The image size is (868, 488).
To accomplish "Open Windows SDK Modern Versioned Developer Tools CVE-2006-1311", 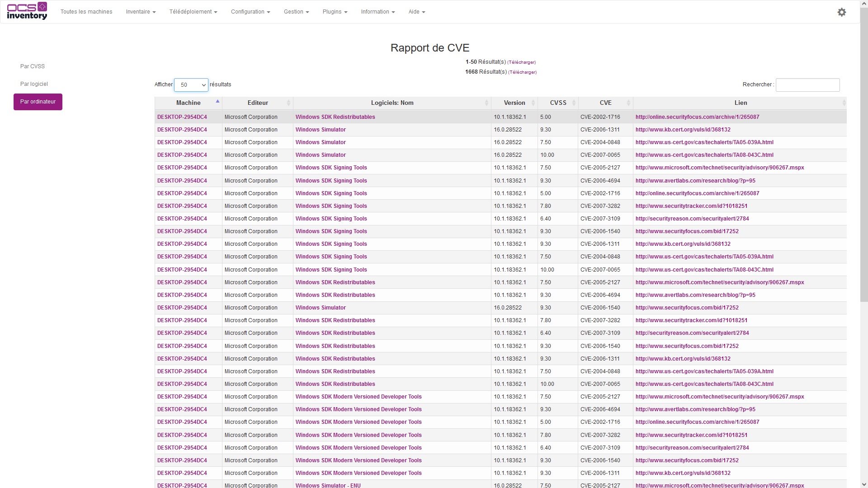I will coord(359,473).
